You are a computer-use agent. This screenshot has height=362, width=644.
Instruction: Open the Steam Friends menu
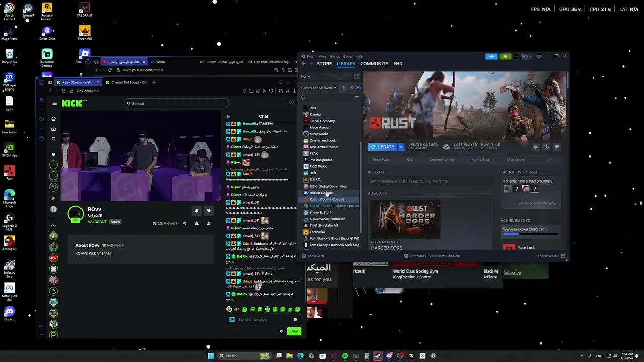click(334, 56)
